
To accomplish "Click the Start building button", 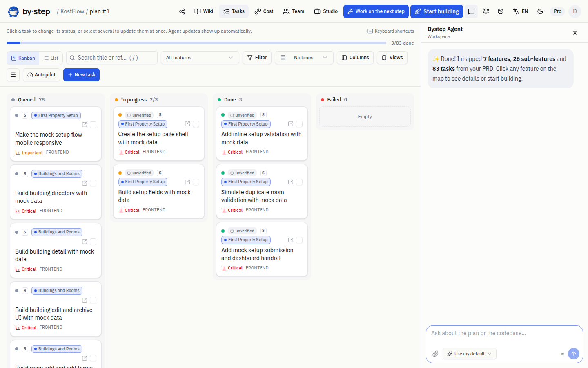I will 437,11.
